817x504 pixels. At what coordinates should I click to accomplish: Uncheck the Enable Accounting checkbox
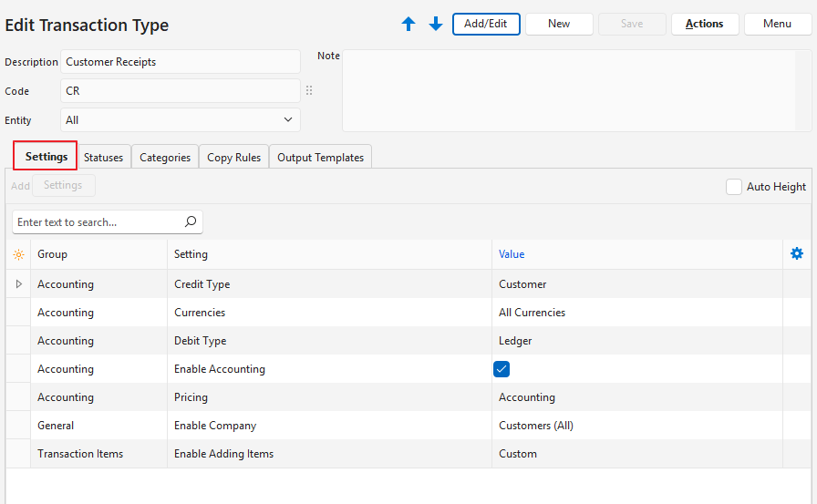[502, 369]
